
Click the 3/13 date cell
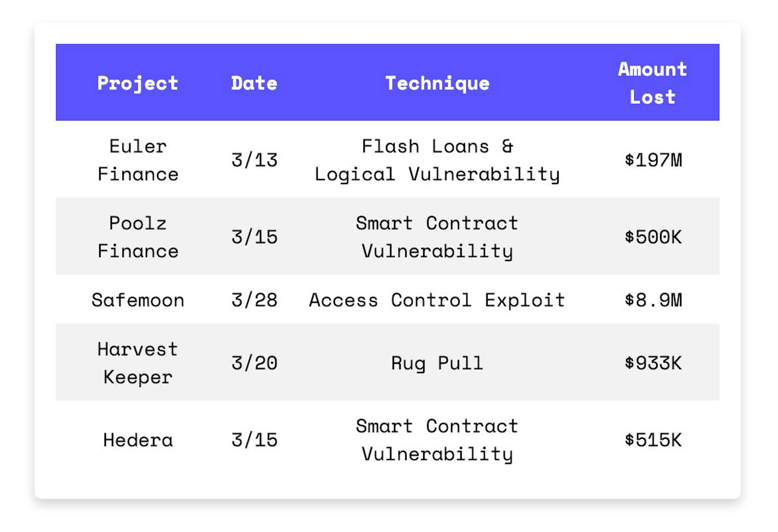pos(254,160)
